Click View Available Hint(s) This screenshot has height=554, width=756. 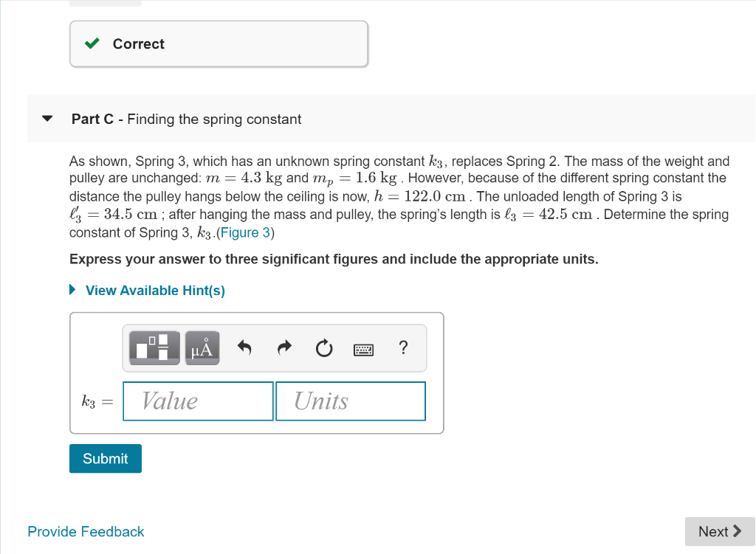[x=154, y=290]
